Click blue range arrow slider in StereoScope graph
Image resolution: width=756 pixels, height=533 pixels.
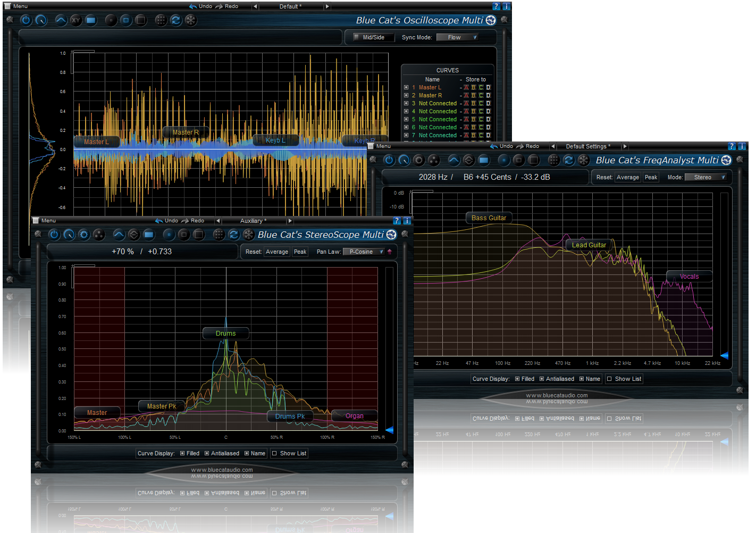click(x=389, y=430)
